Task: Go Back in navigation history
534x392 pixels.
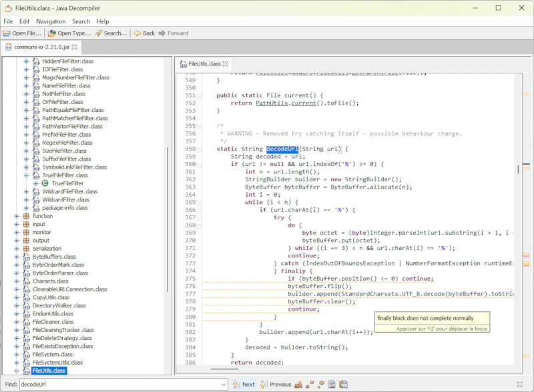Action: [x=144, y=33]
